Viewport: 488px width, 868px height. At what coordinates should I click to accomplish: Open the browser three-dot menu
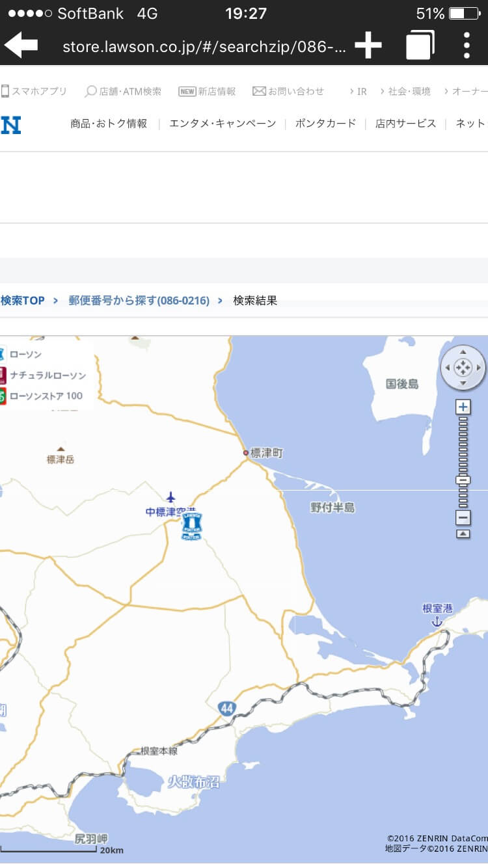pos(467,46)
